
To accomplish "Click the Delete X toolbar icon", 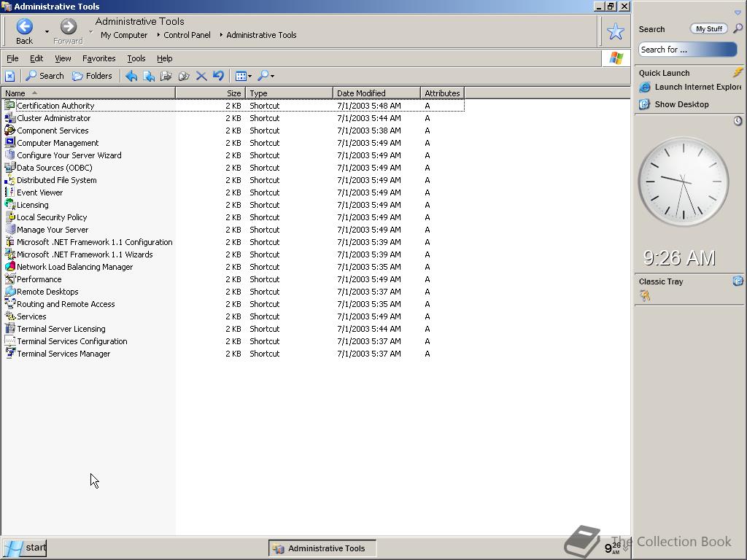I will point(201,76).
